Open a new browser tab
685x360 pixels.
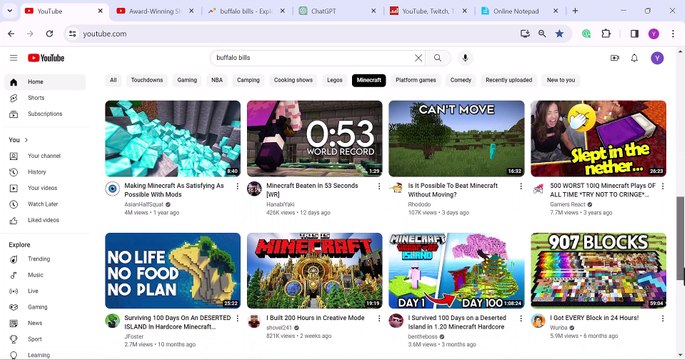click(x=575, y=11)
